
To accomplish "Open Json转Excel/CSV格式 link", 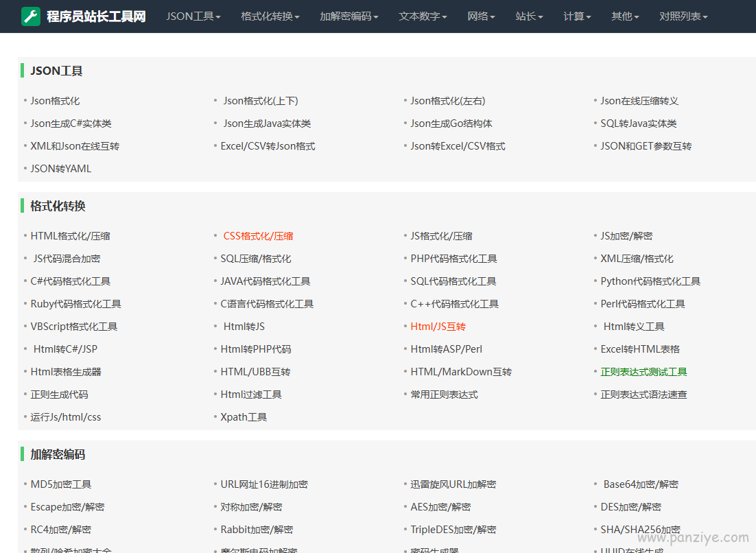I will [458, 146].
